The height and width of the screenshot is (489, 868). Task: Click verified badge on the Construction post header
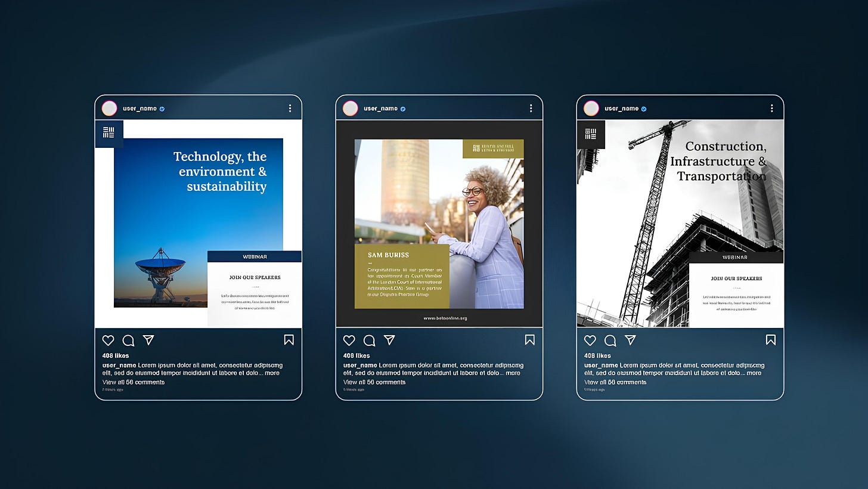[644, 109]
